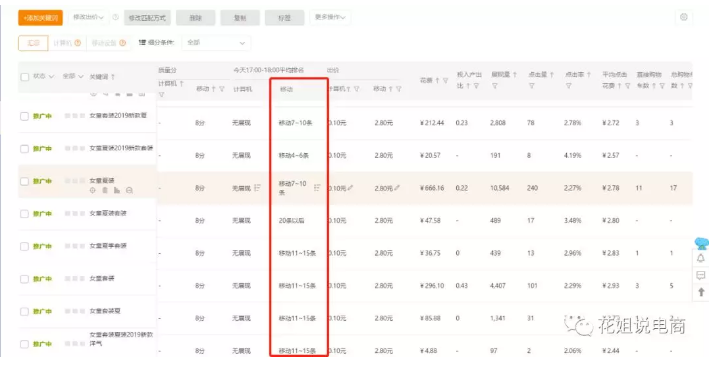Click help icon beside 修改出价 dropdown
This screenshot has height=376, width=728.
[x=116, y=17]
